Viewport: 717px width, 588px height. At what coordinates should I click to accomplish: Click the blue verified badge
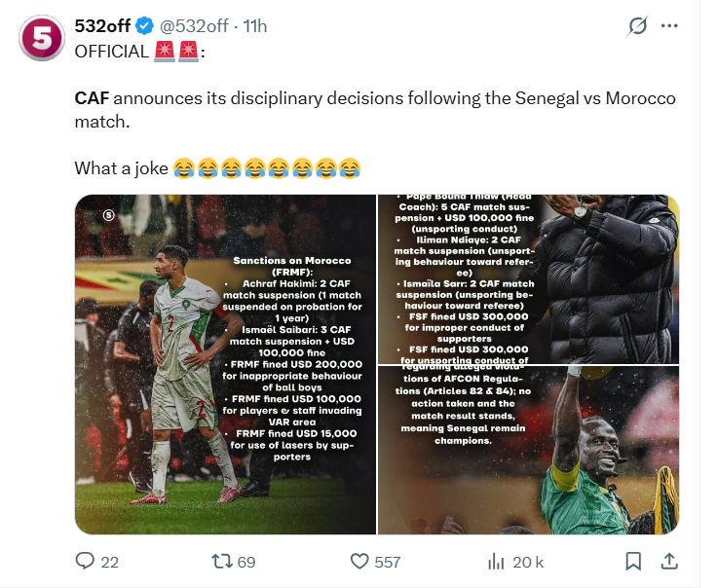click(150, 27)
